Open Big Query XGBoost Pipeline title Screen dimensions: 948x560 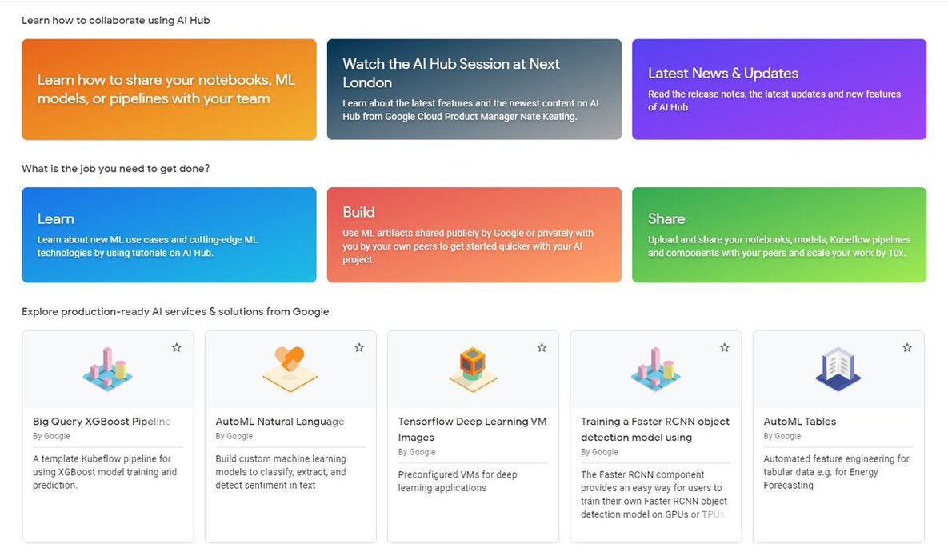(102, 422)
